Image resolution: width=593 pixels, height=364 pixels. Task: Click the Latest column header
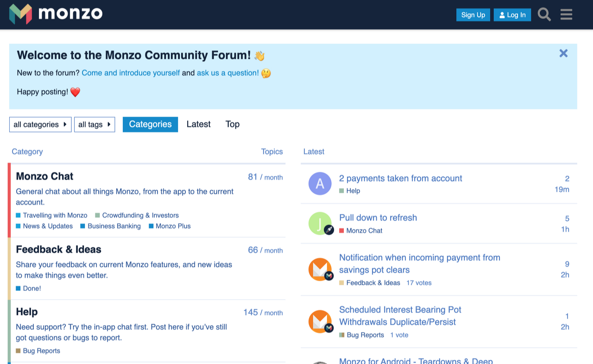[314, 151]
